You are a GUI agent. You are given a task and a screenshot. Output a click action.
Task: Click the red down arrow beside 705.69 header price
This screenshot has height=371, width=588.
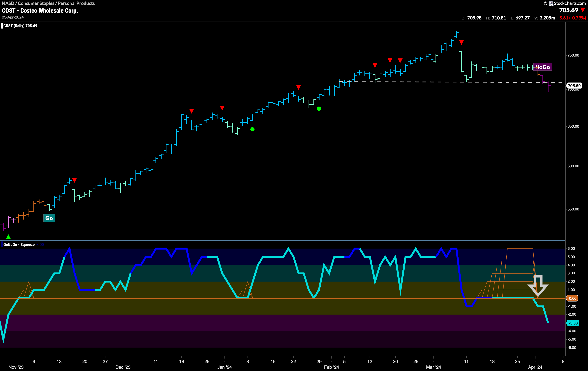583,10
